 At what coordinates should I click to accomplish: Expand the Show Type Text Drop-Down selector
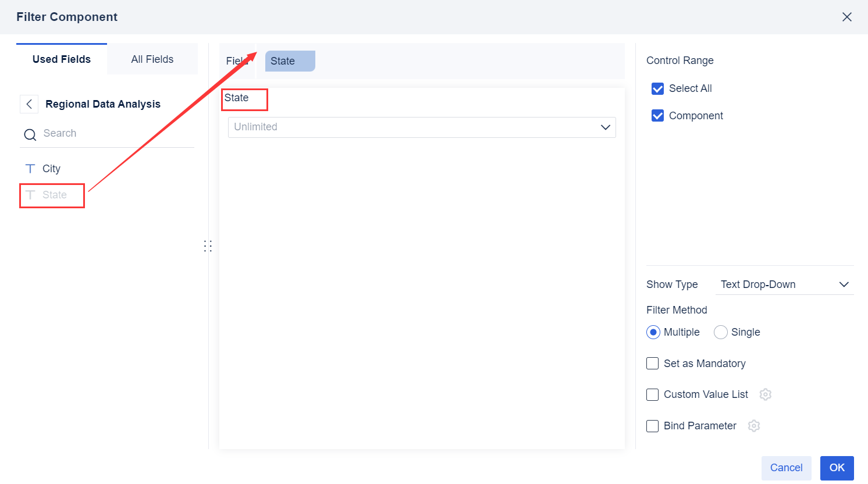pyautogui.click(x=784, y=284)
